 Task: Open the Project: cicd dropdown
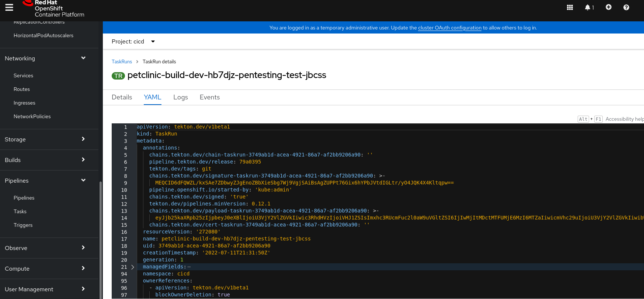tap(133, 42)
